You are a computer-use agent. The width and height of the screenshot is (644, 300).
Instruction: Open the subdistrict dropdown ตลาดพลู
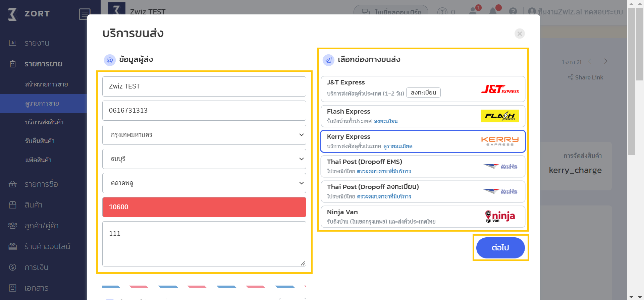(204, 183)
